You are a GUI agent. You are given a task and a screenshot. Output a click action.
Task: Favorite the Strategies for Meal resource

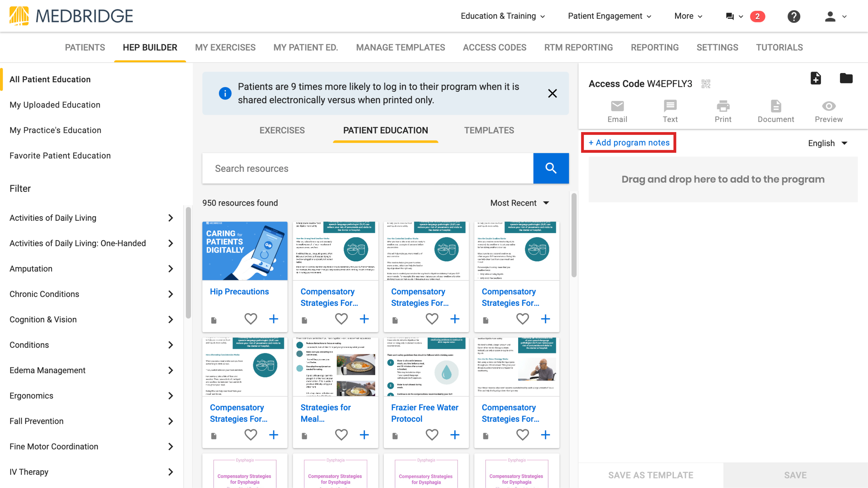(x=341, y=435)
